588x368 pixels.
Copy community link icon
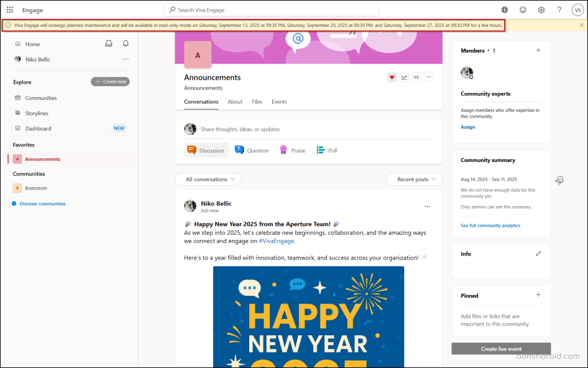coord(416,77)
